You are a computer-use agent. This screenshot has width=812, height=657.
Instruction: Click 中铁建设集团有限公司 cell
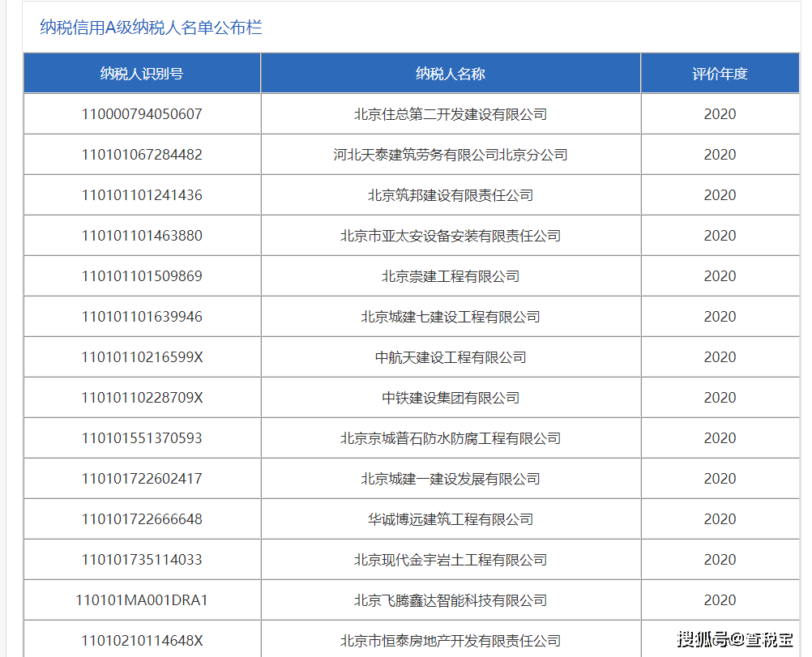click(451, 398)
